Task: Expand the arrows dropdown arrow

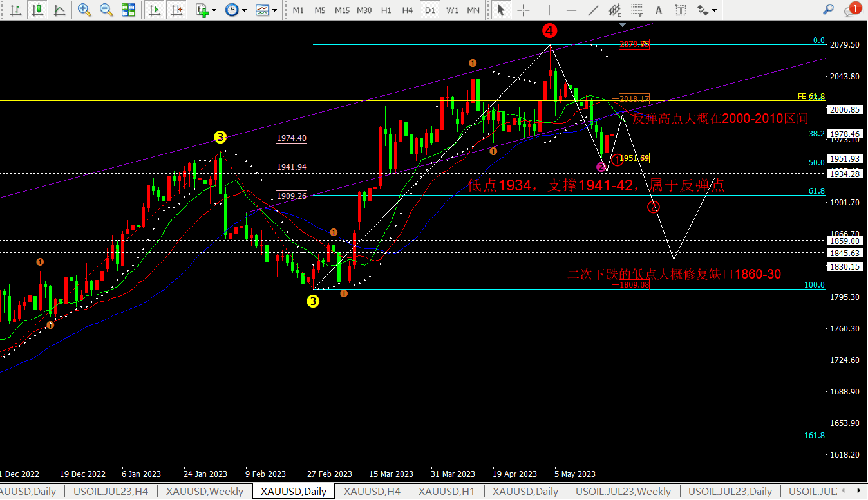Action: pos(714,10)
